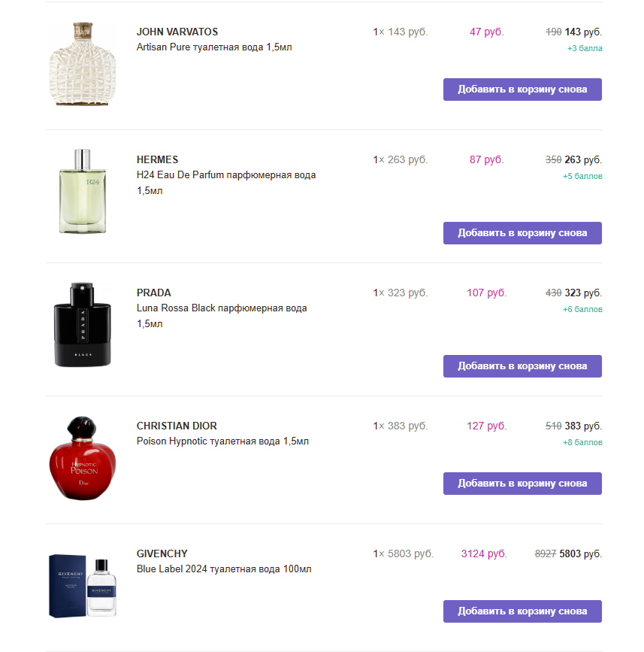Click the John Varvatos Artisan Pure bottle image
This screenshot has width=644, height=652.
coord(83,65)
